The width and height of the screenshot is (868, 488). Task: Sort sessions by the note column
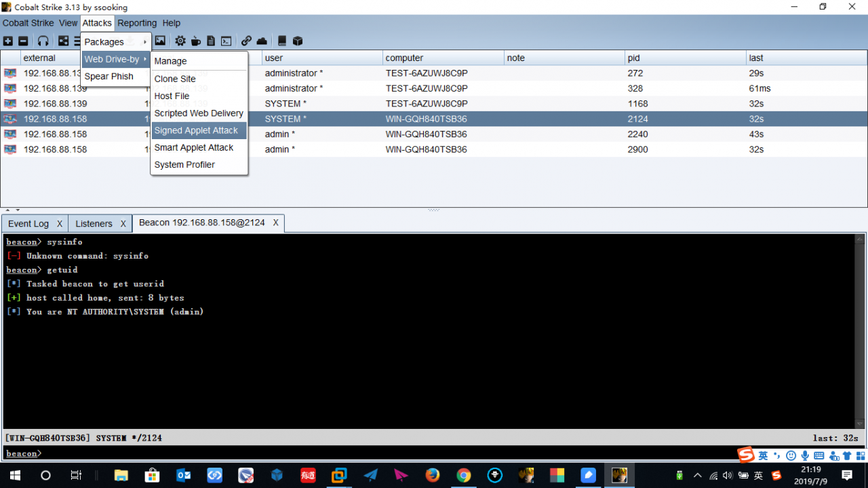click(564, 58)
